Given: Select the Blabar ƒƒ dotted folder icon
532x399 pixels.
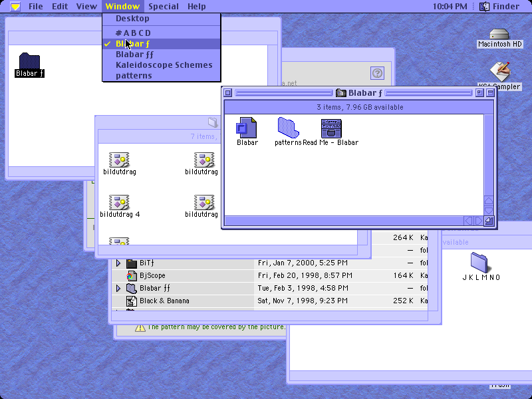Looking at the screenshot, I should [131, 289].
